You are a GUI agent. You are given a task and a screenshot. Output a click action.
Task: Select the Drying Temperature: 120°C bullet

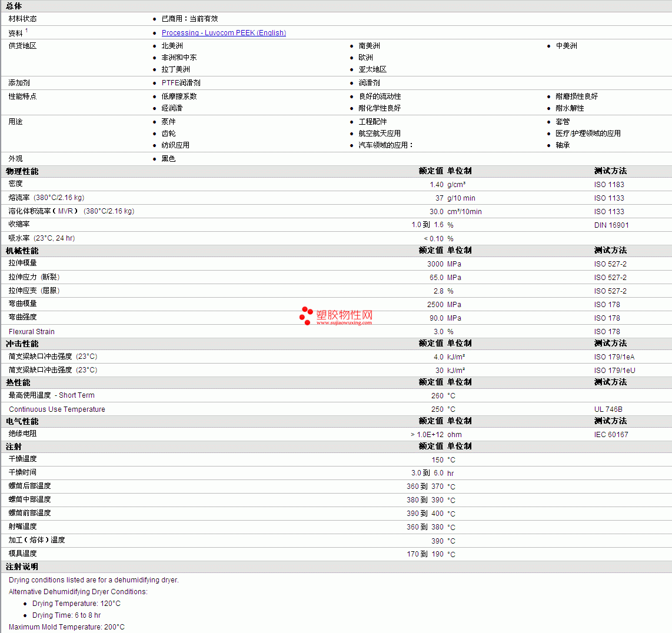[76, 604]
